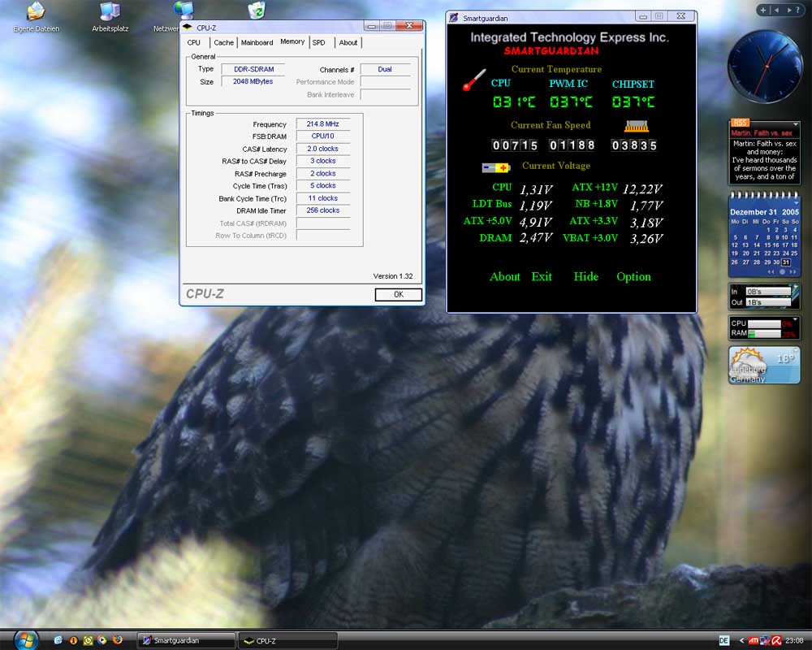Switch to Smartguardian via its taskbar button
The width and height of the screenshot is (812, 650).
click(187, 641)
